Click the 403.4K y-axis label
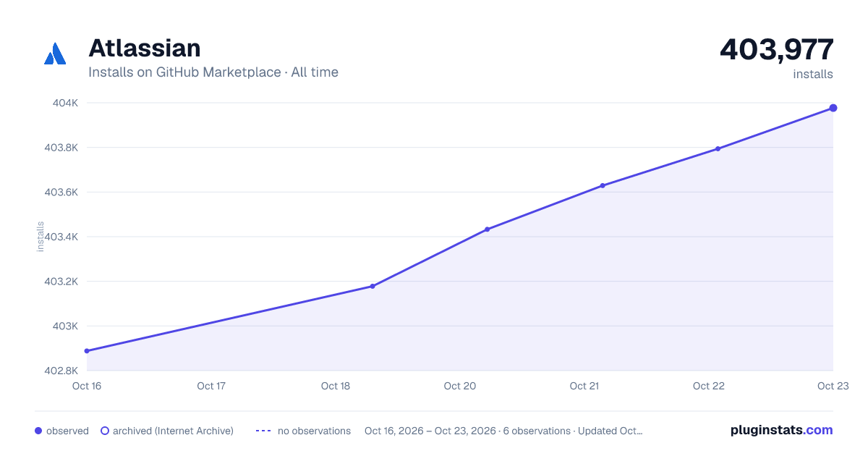 click(61, 237)
